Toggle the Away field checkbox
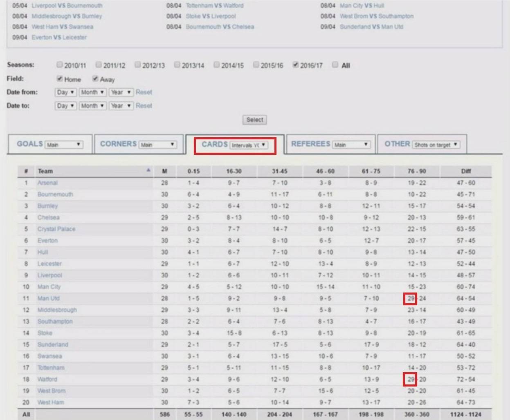 [95, 78]
